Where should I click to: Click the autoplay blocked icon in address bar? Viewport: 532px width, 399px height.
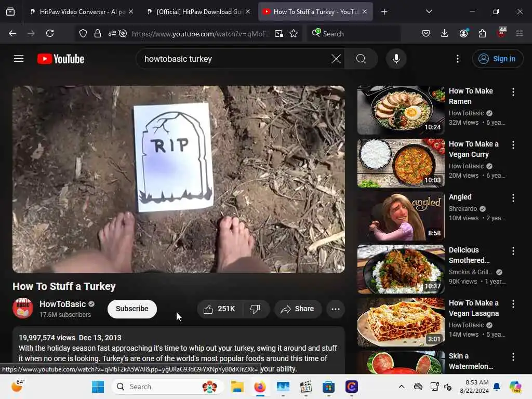point(123,33)
